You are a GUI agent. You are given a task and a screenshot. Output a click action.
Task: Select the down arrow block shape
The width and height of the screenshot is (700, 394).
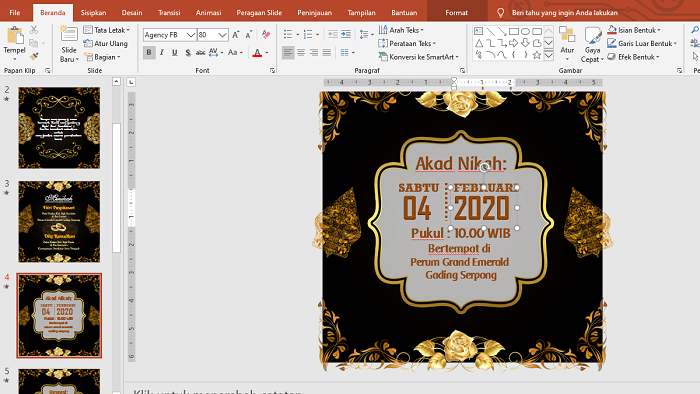(525, 43)
